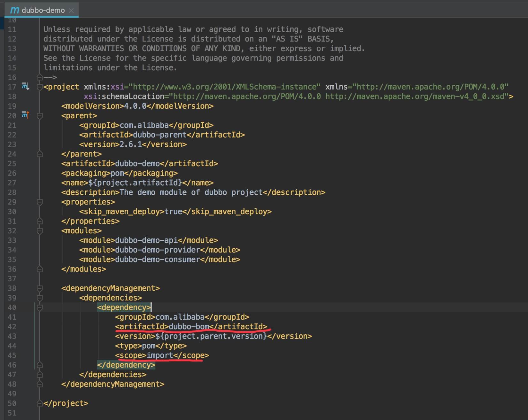Collapse the dependencies block at line 39
Viewport: 528px width, 420px height.
click(40, 298)
